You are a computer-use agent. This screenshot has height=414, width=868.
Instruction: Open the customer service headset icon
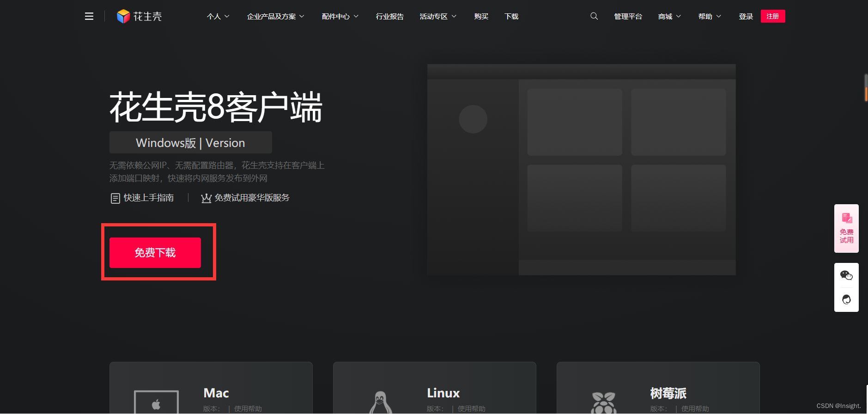(846, 299)
